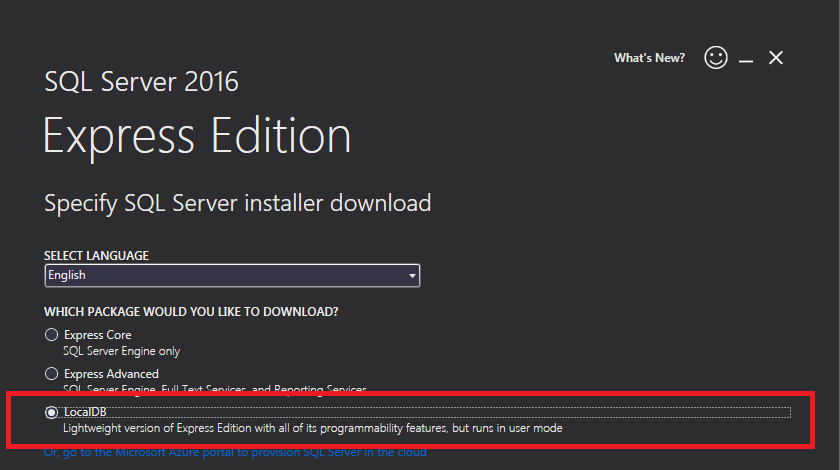
Task: Select the Express Advanced radio button
Action: click(x=51, y=374)
